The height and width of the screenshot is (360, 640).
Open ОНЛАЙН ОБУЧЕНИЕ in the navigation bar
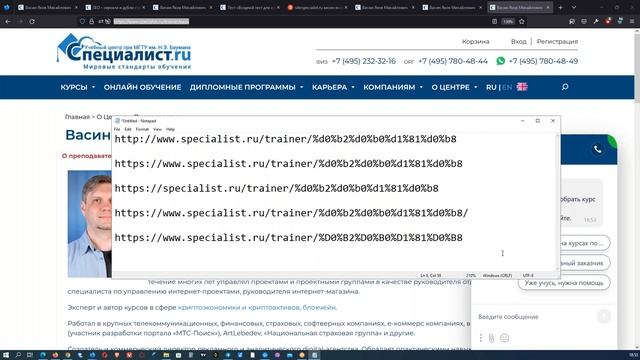tap(142, 87)
